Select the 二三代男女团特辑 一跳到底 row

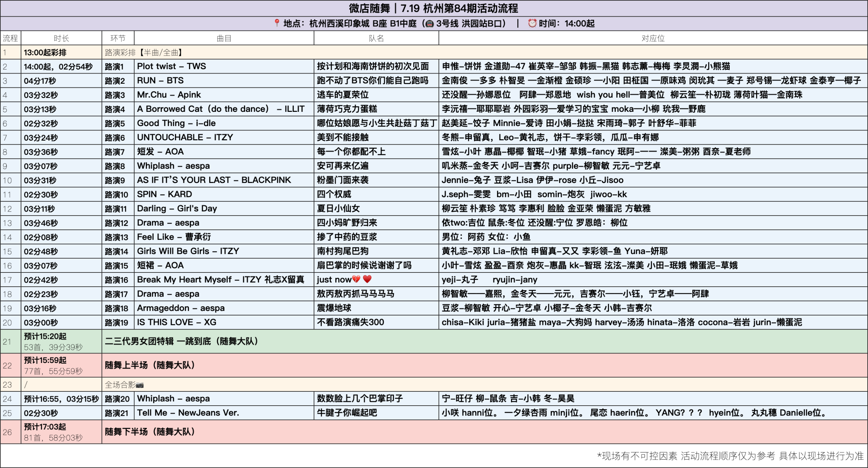pyautogui.click(x=485, y=342)
